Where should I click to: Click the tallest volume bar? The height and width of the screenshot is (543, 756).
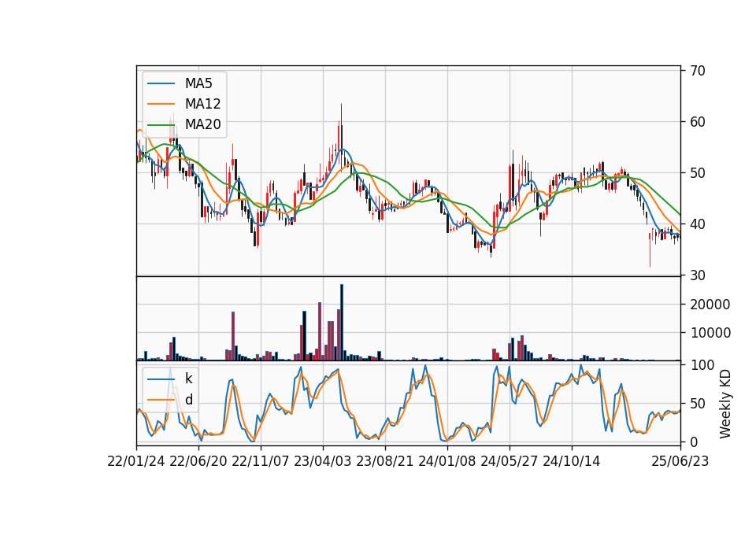[x=341, y=323]
